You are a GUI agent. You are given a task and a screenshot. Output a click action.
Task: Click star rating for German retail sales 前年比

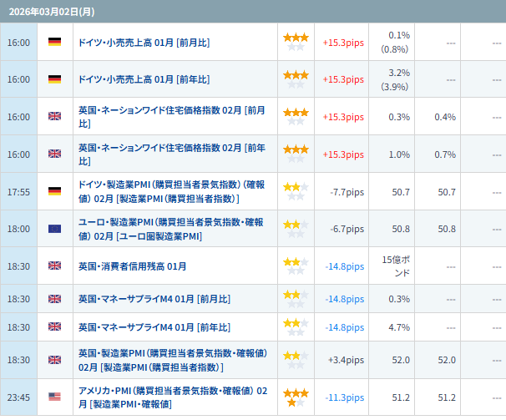click(296, 79)
